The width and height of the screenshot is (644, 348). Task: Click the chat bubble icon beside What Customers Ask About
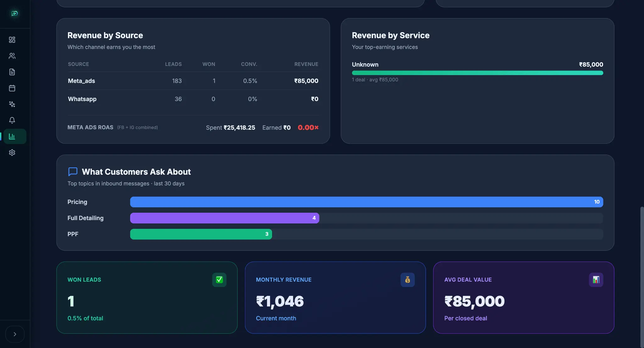point(73,172)
